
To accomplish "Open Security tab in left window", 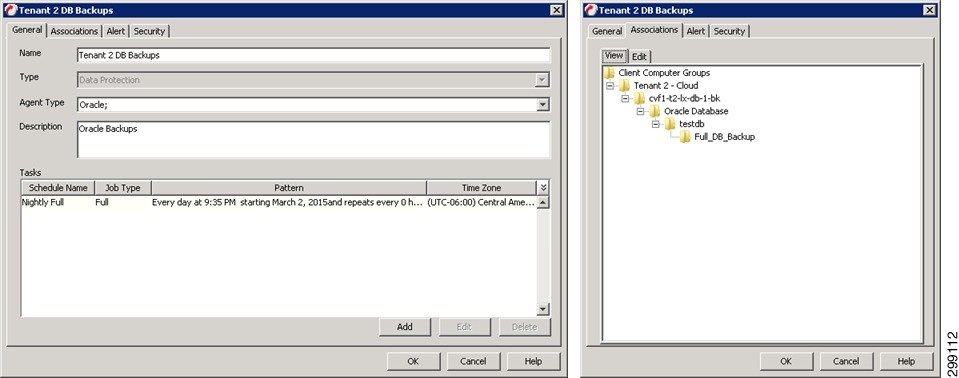I will [149, 31].
